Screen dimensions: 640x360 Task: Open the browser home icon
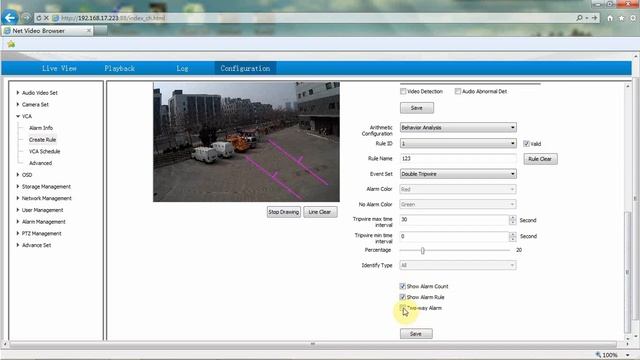(x=610, y=18)
